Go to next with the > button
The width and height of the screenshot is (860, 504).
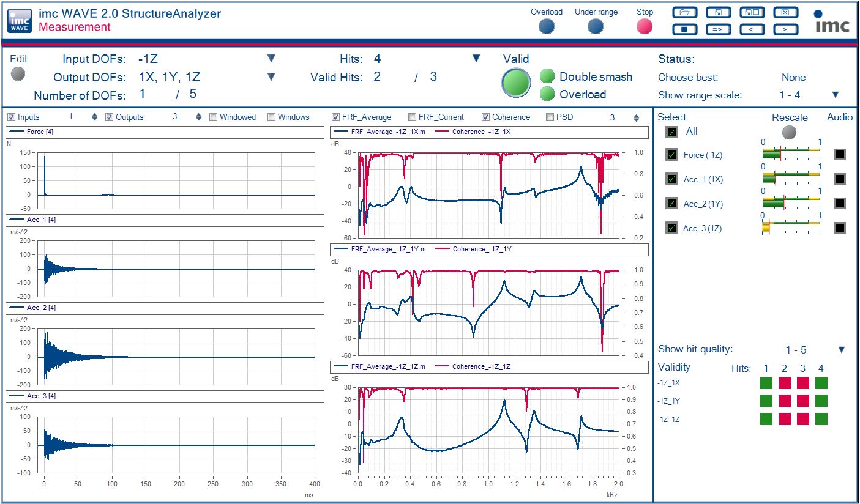click(785, 29)
